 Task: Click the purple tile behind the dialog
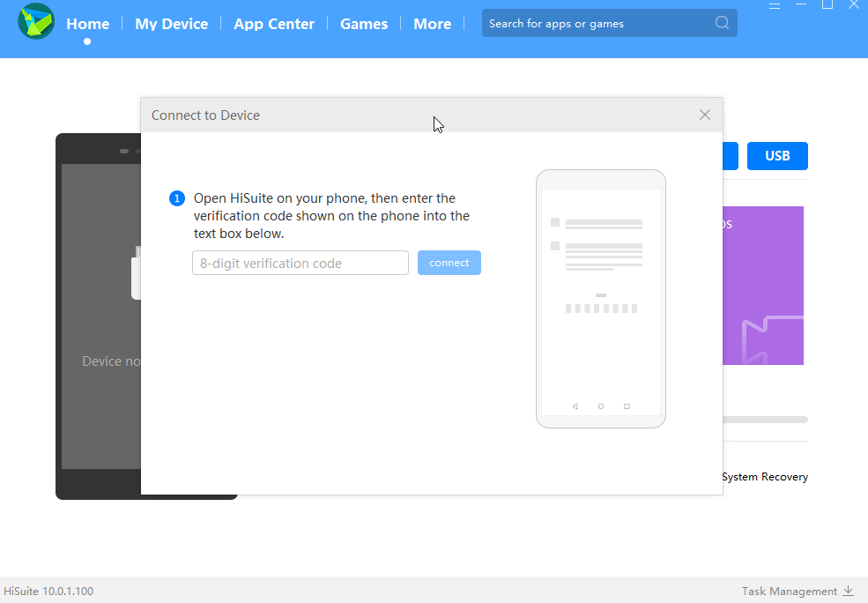pos(763,286)
